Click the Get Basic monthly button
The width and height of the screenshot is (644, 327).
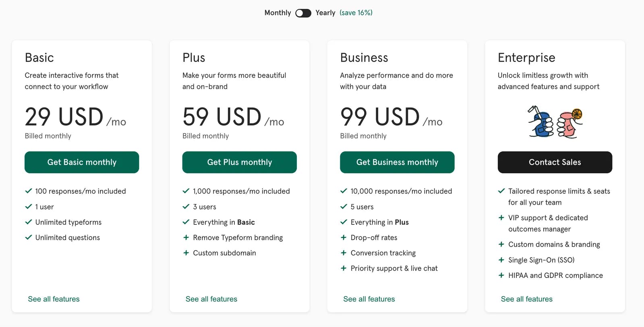pyautogui.click(x=82, y=162)
